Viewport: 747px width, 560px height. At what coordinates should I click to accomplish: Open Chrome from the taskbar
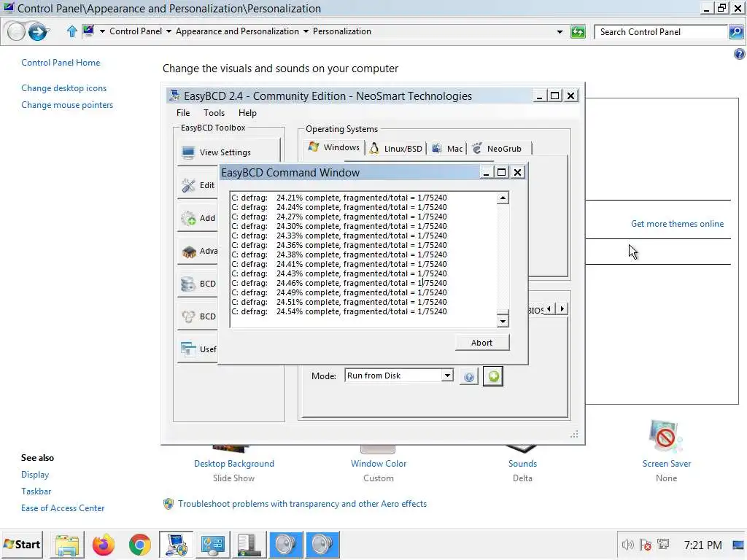point(139,545)
